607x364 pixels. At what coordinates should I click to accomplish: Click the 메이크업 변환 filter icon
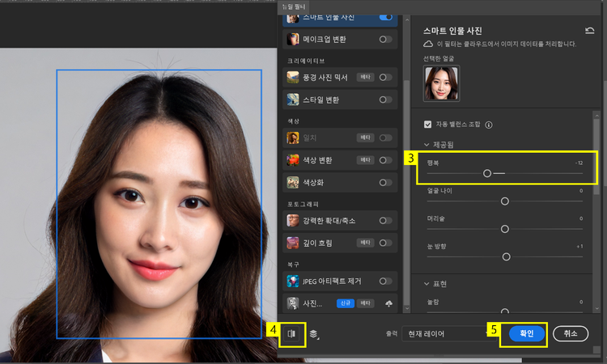point(293,40)
